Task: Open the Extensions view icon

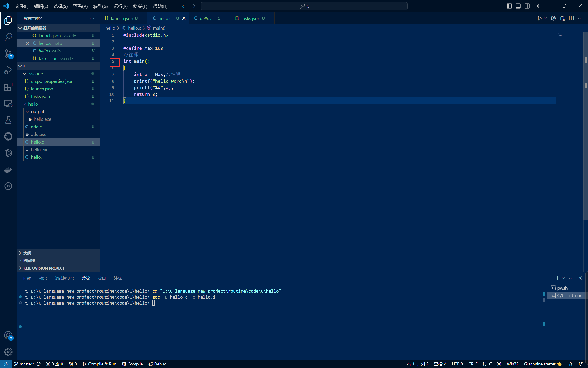Action: (x=8, y=87)
